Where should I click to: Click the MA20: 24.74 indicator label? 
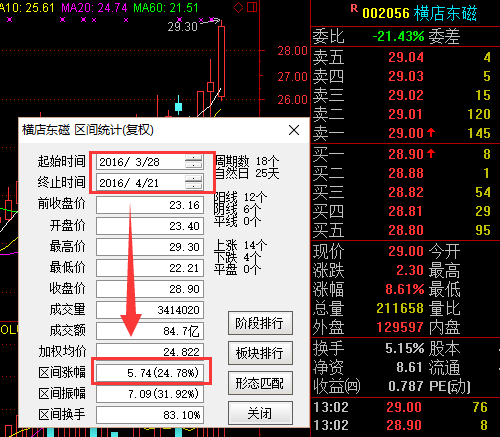[x=94, y=7]
